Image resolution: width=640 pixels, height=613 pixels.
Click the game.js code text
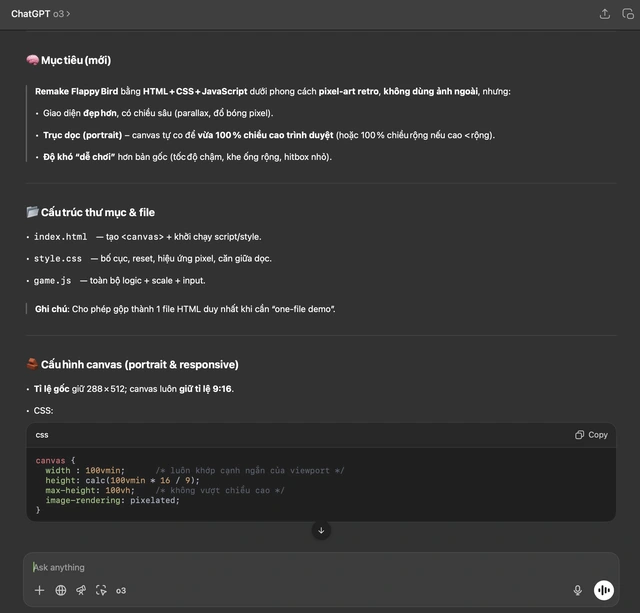(52, 281)
